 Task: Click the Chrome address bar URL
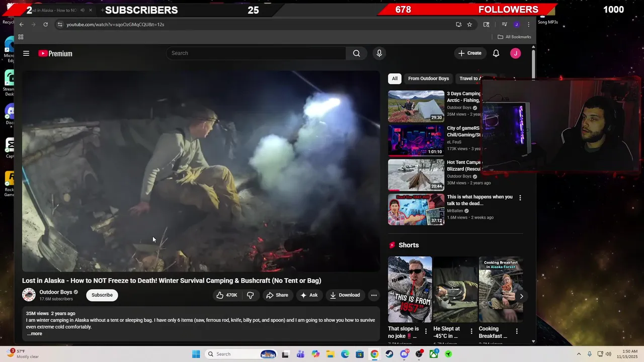click(115, 24)
